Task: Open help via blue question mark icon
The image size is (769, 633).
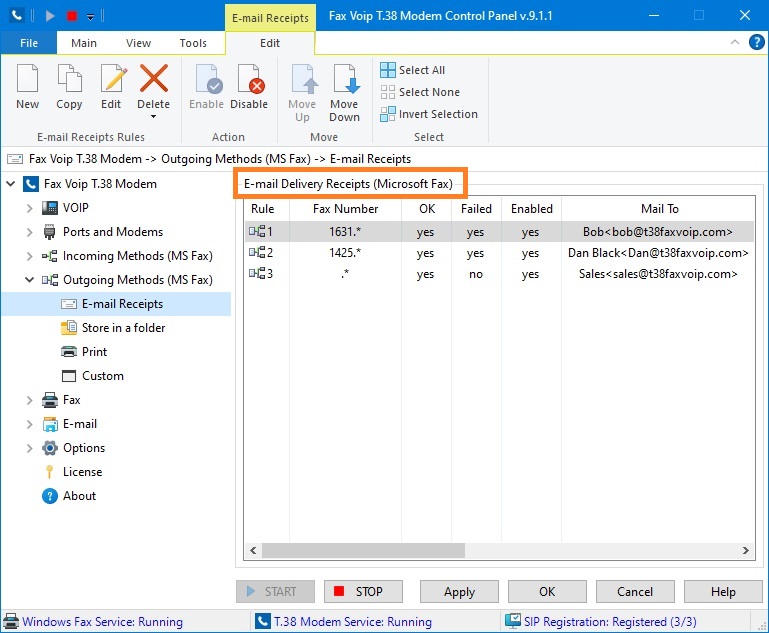Action: pos(756,42)
